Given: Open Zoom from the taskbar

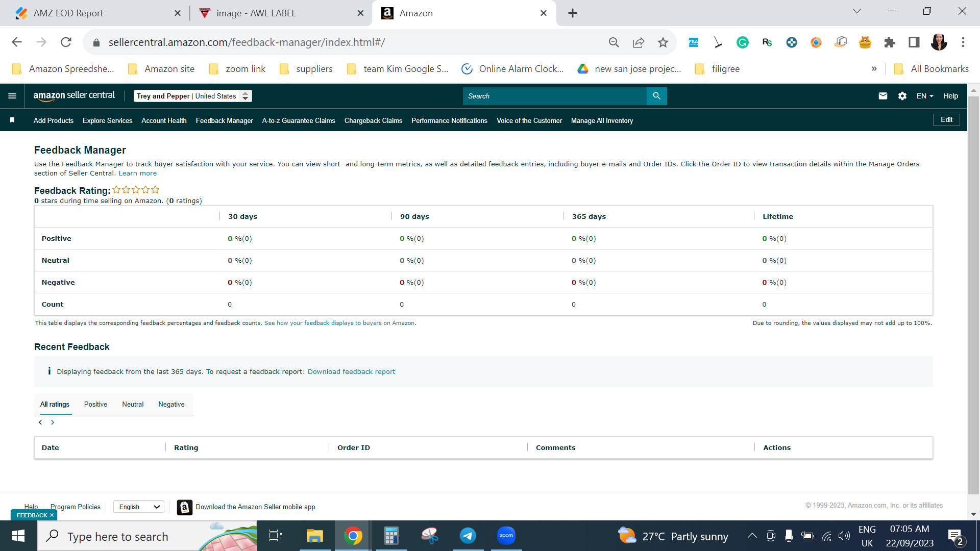Looking at the screenshot, I should (506, 536).
